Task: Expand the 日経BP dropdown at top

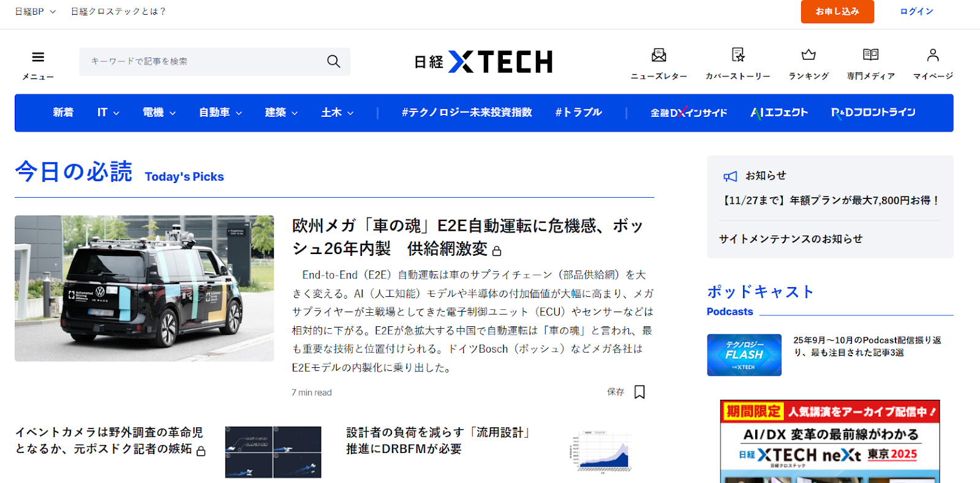Action: [x=35, y=12]
